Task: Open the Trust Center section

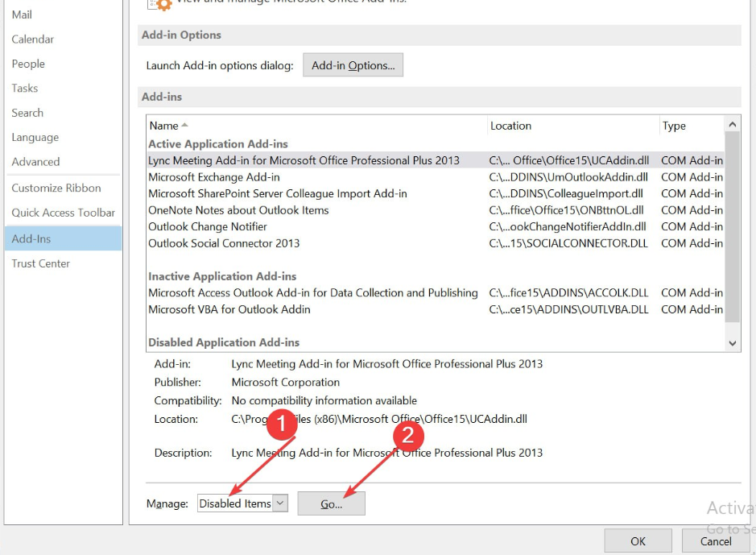Action: click(x=40, y=263)
